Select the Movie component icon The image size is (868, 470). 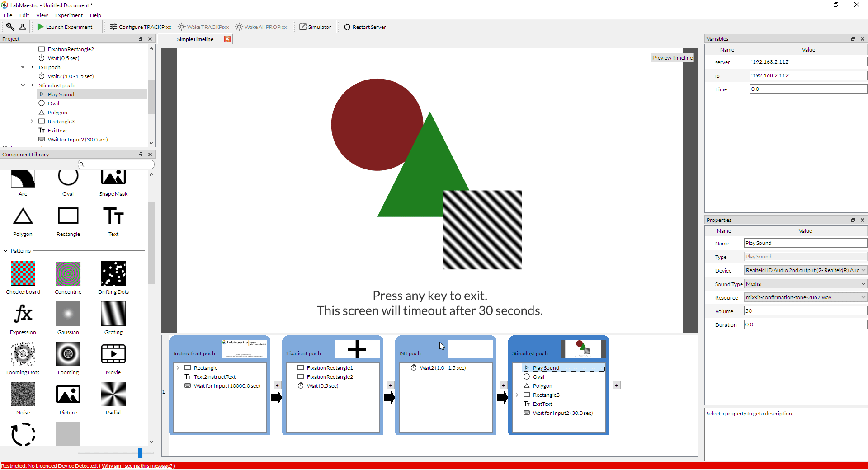click(113, 354)
